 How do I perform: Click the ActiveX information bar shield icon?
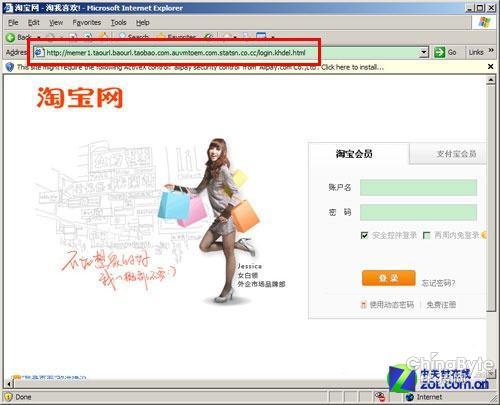pos(10,67)
